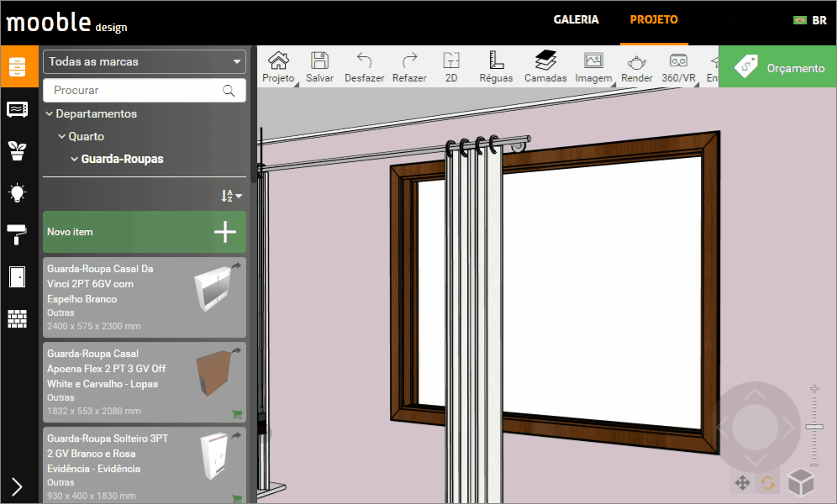This screenshot has width=837, height=504.
Task: Open the Projeto toolbar menu
Action: [278, 66]
